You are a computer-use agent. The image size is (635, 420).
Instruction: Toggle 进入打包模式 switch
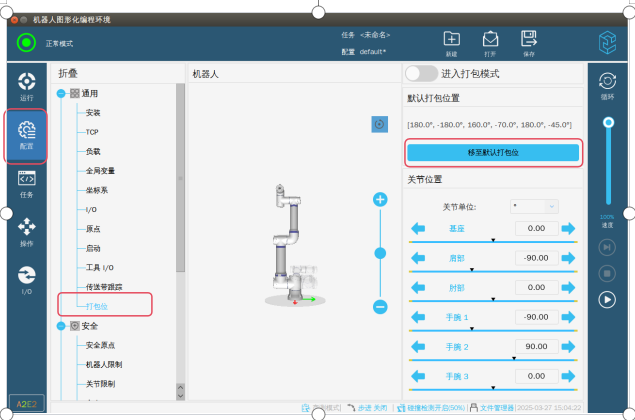421,73
